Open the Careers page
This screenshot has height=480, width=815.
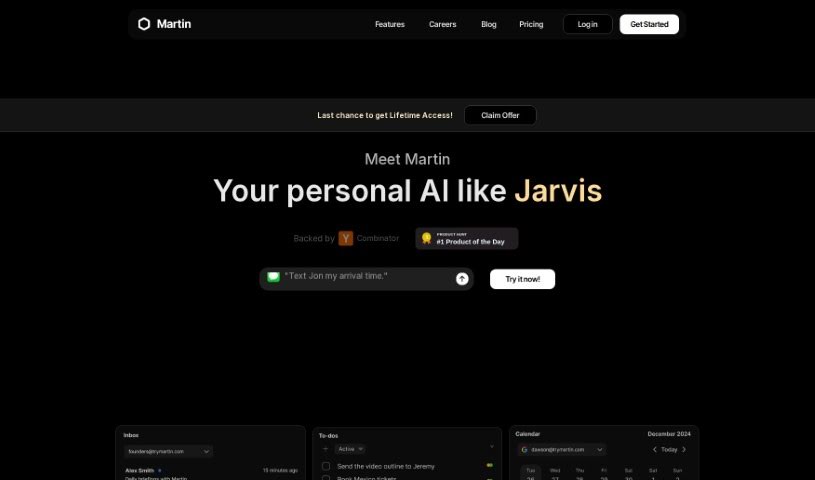click(x=442, y=24)
